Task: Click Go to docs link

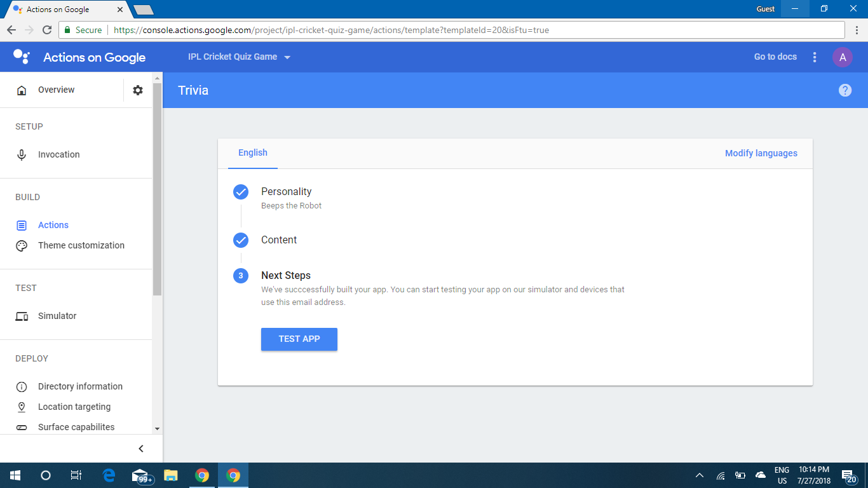Action: (775, 57)
